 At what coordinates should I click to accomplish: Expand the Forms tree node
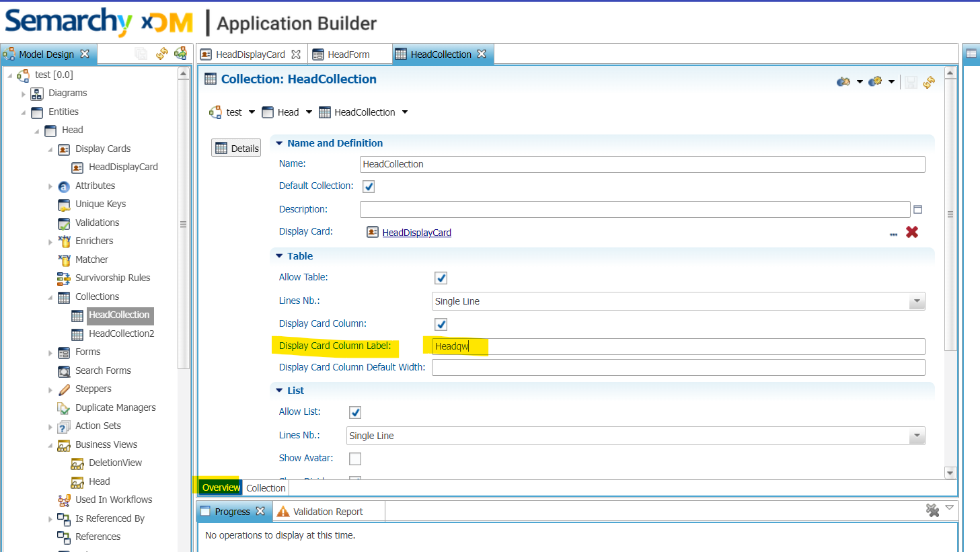point(50,353)
